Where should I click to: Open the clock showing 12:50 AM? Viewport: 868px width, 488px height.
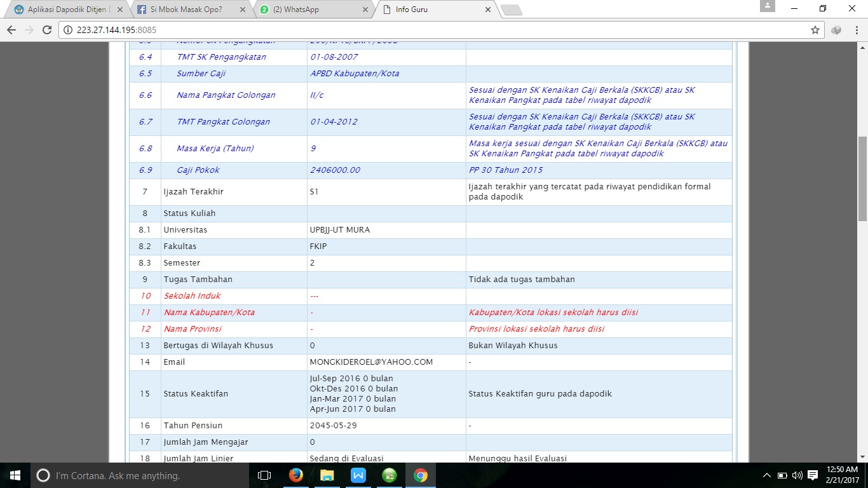843,475
